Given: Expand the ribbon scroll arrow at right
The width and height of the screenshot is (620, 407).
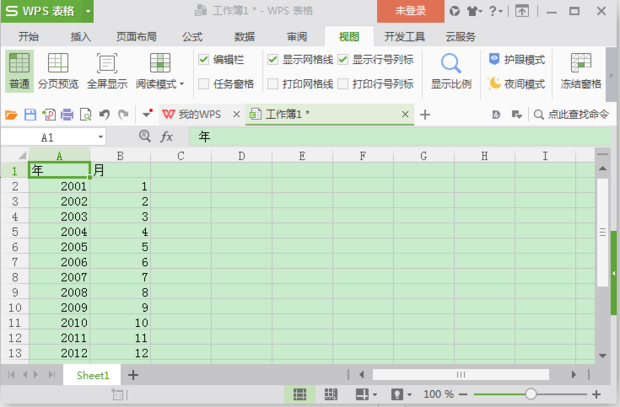Looking at the screenshot, I should pyautogui.click(x=611, y=75).
